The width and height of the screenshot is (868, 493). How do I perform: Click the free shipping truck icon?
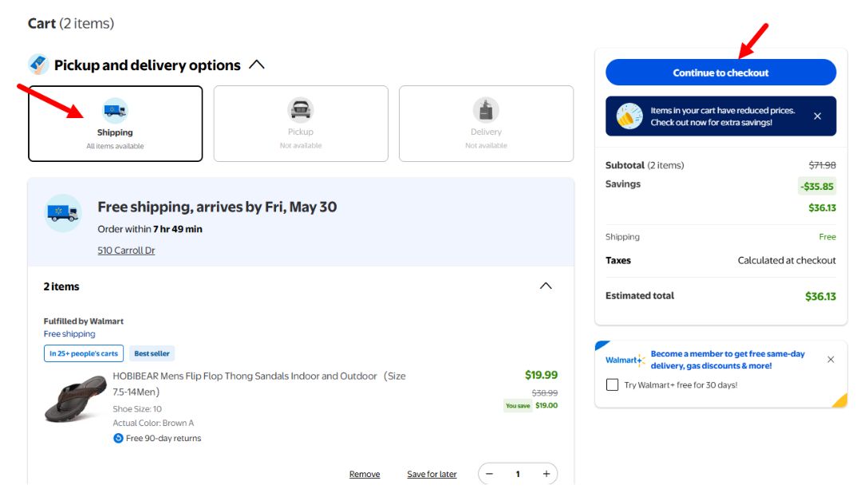63,213
